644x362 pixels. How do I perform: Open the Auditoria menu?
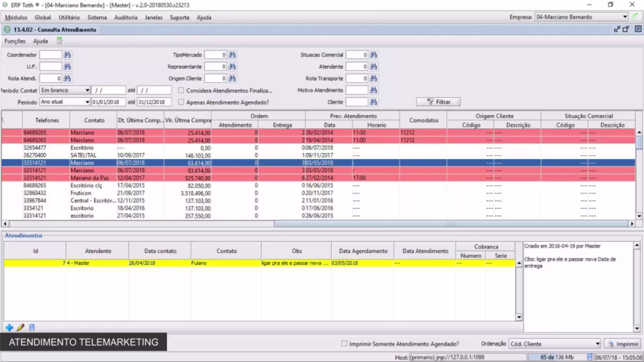pyautogui.click(x=125, y=16)
